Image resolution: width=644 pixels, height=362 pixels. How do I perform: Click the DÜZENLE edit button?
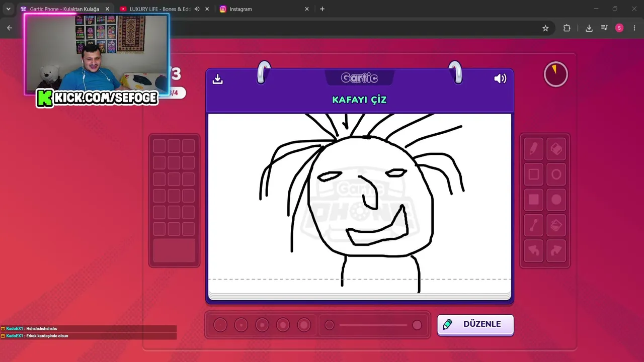(475, 324)
